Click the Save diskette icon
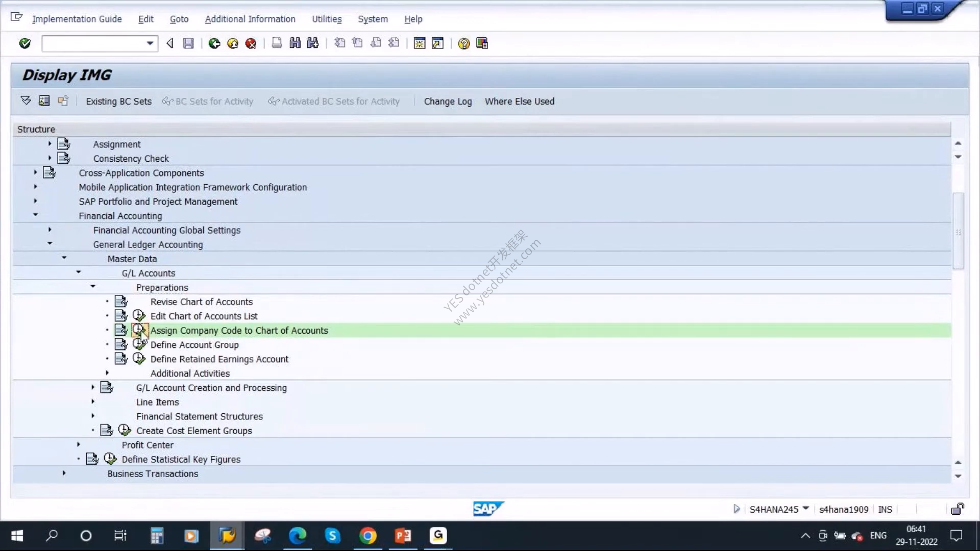 pyautogui.click(x=188, y=43)
